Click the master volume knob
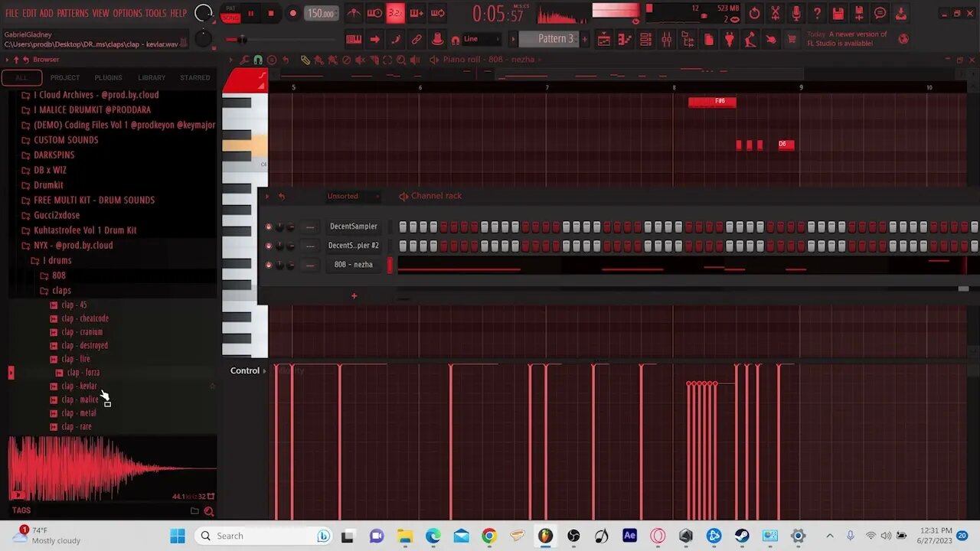Screen dimensions: 980x551 (204, 13)
